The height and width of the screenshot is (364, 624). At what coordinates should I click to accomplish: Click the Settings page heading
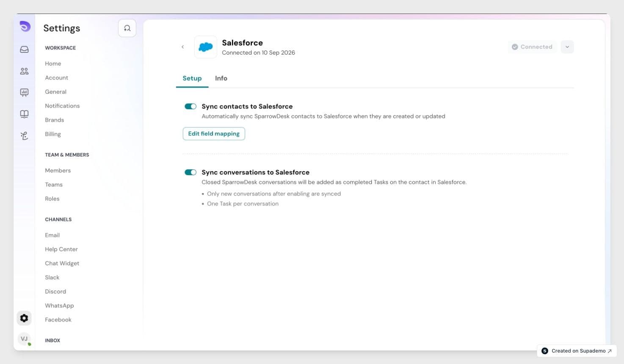point(62,28)
